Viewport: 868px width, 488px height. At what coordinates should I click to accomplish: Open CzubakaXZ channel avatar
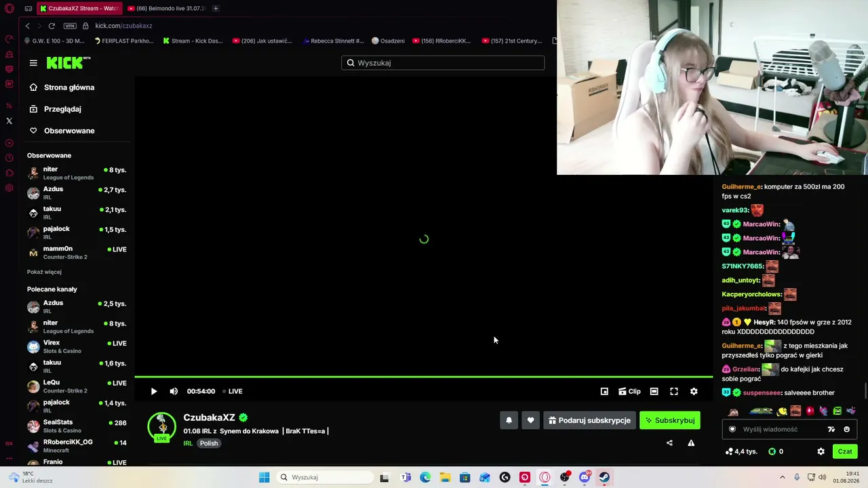[x=161, y=427]
